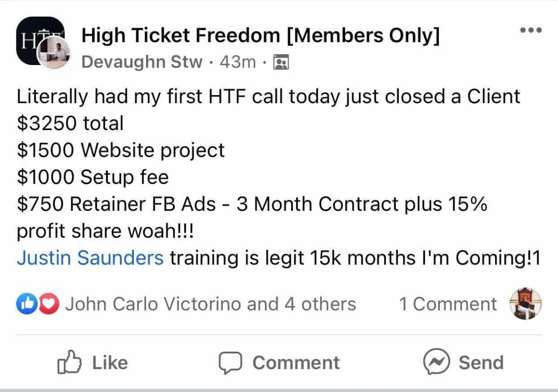The image size is (558, 392).
Task: Open Devaughn Stw's profile
Action: coord(142,62)
